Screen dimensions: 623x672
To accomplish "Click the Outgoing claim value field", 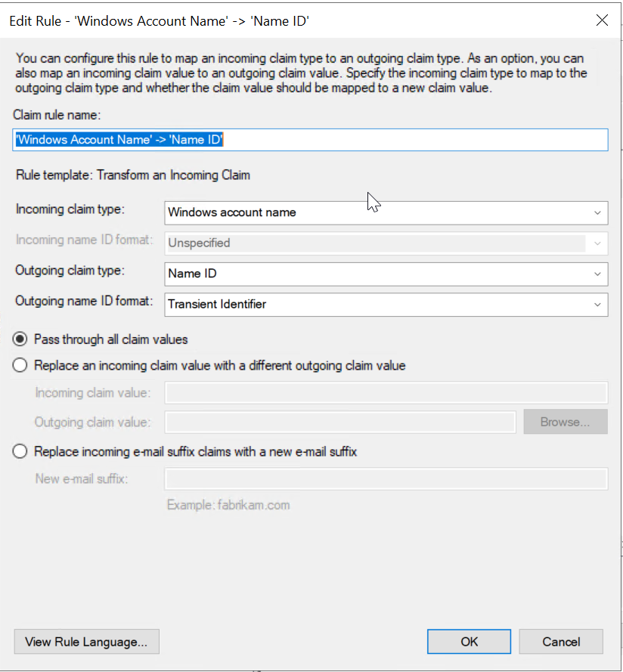I will pos(340,422).
